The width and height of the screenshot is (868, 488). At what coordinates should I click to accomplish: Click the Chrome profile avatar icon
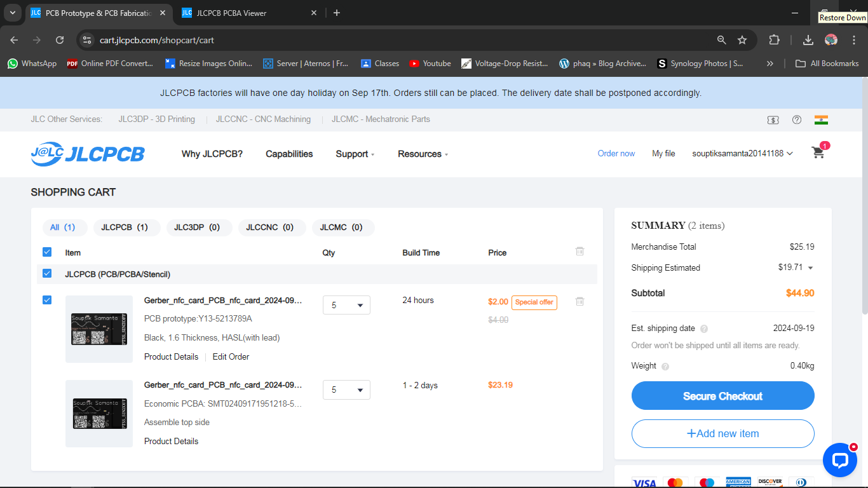click(831, 40)
